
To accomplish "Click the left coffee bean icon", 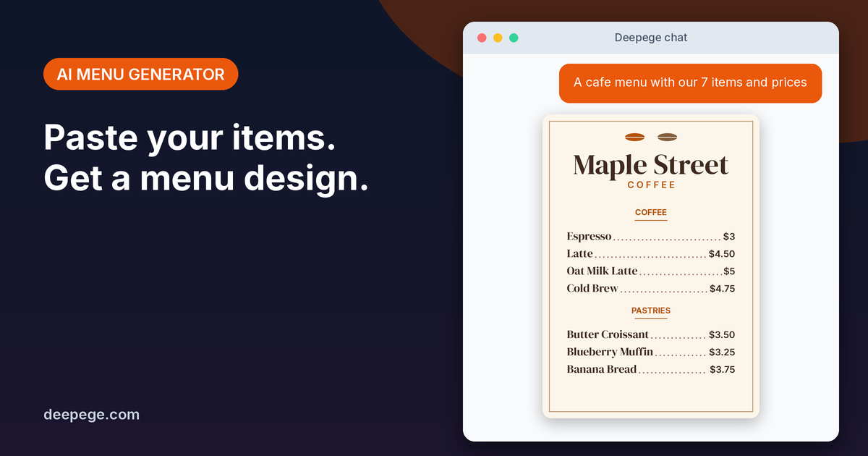I will (x=634, y=137).
